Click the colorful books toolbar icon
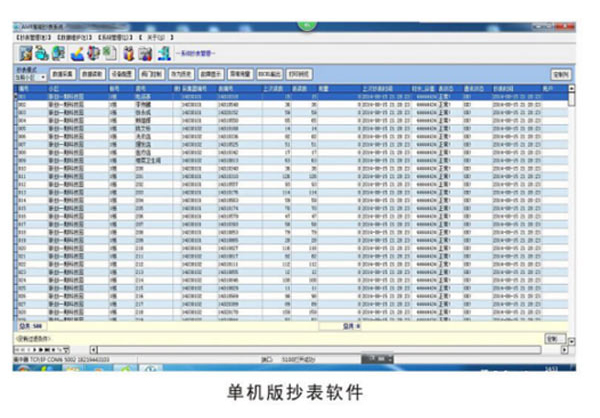This screenshot has height=418, width=600. 128,53
